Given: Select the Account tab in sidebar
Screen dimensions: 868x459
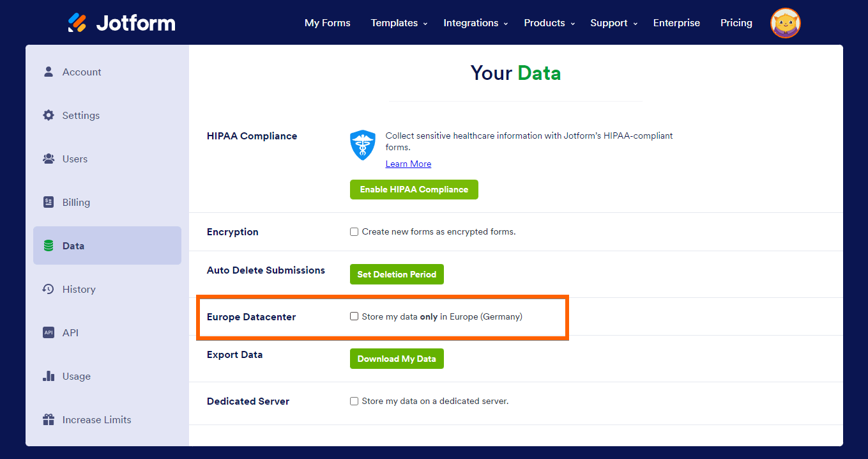Looking at the screenshot, I should [107, 72].
